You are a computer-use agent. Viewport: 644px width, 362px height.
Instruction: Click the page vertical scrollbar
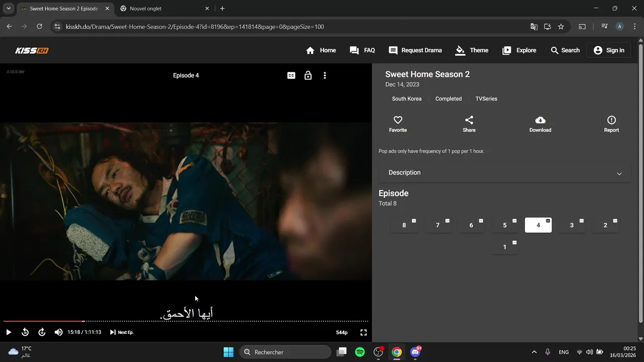[640, 184]
